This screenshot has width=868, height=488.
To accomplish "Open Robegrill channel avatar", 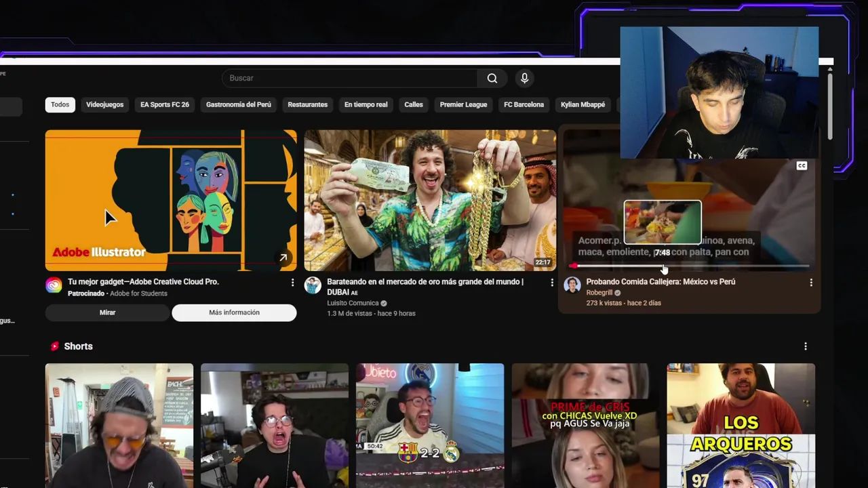I will [x=572, y=285].
